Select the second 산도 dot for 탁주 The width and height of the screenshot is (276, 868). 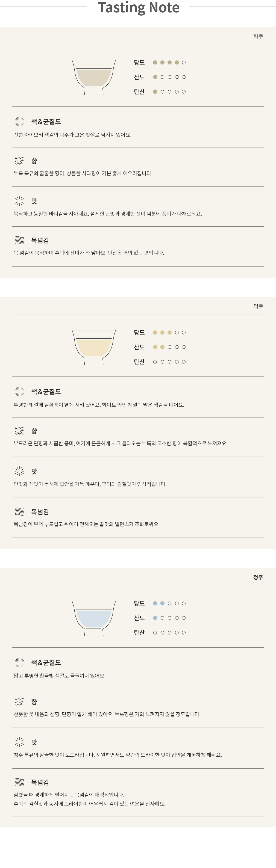[162, 77]
